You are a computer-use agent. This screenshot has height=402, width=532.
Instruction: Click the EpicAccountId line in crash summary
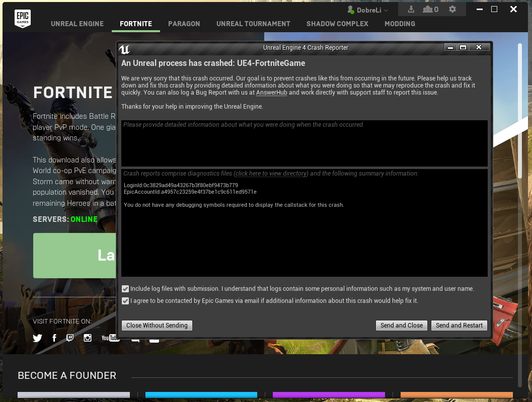click(190, 192)
